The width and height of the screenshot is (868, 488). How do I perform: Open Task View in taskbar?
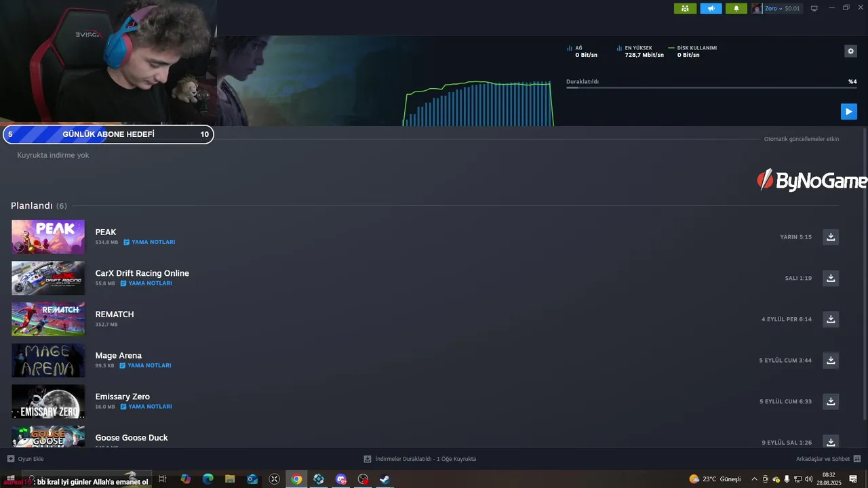163,479
